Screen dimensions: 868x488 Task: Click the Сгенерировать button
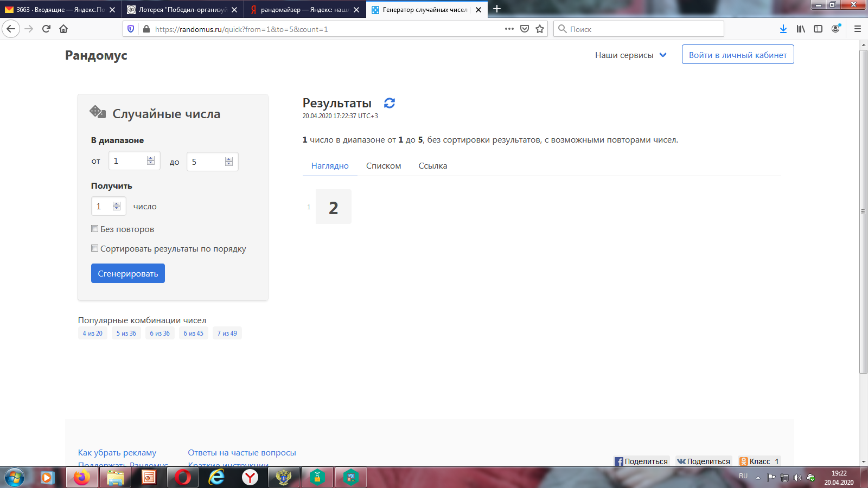tap(128, 273)
